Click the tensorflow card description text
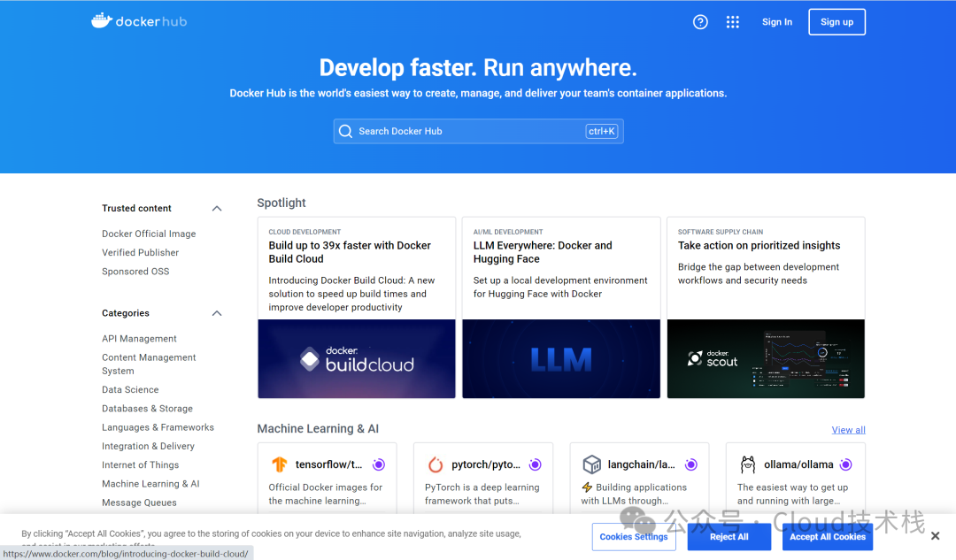The image size is (956, 560). coord(326,495)
